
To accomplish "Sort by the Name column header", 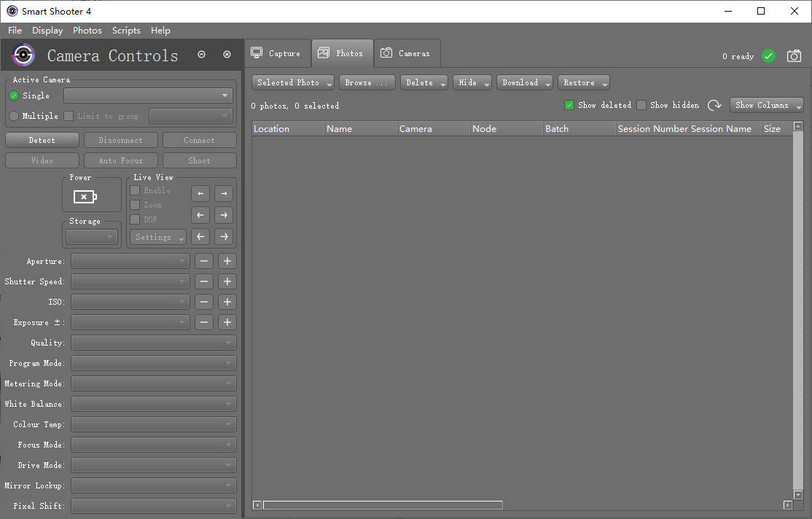I will pos(361,128).
